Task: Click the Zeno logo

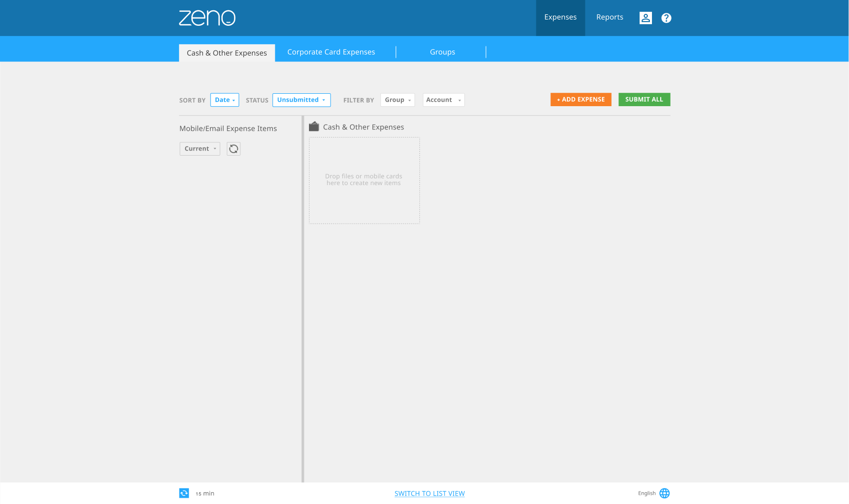Action: tap(207, 18)
